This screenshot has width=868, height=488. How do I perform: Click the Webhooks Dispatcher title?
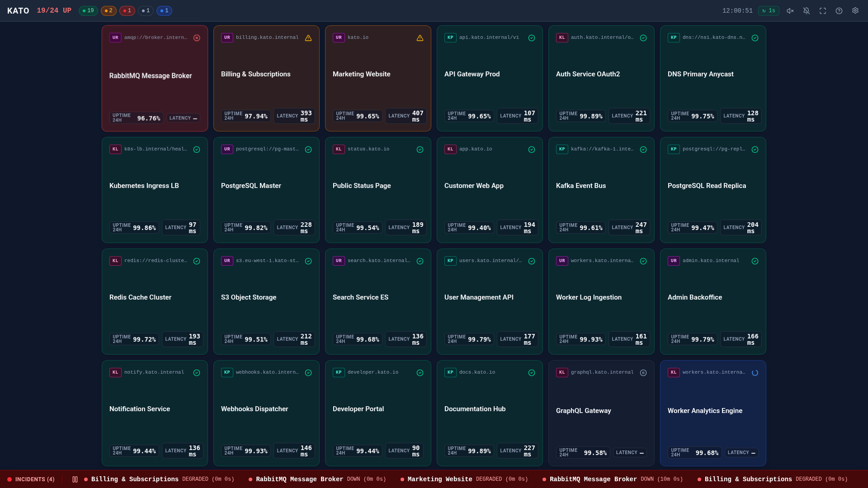255,409
